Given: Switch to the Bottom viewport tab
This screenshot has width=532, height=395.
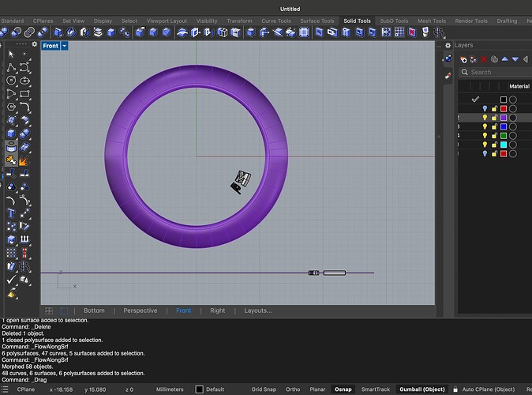Looking at the screenshot, I should pos(94,310).
